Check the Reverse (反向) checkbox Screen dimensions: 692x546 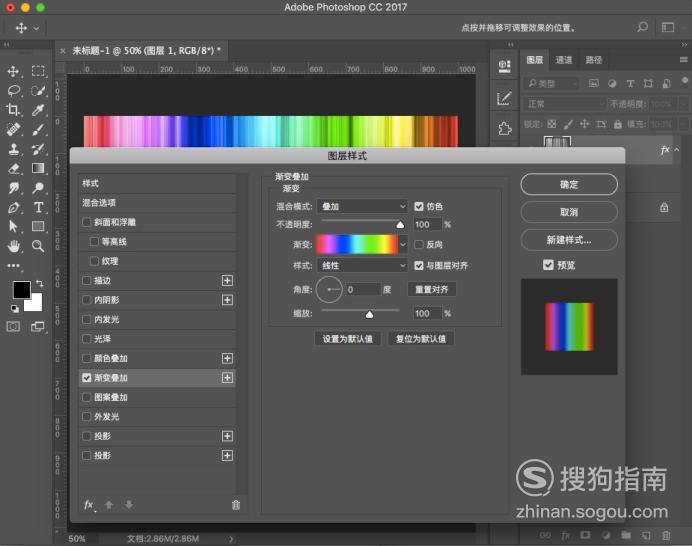(x=419, y=244)
